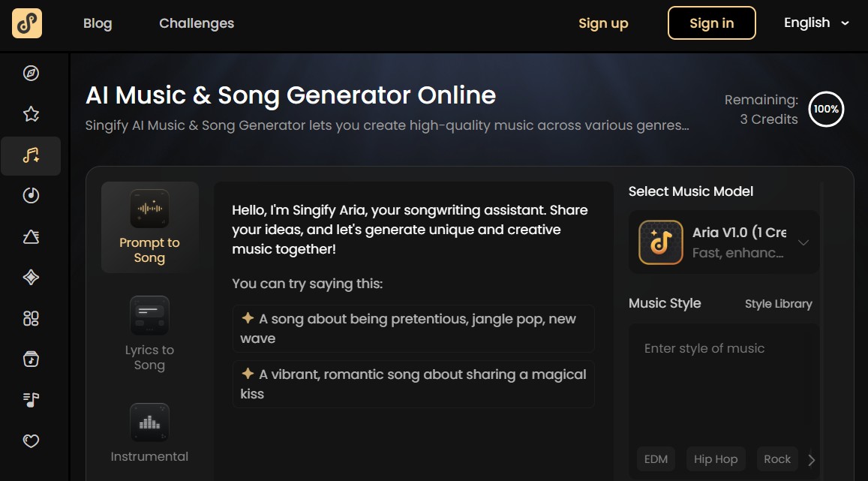Click the four-squares grid sidebar icon
Image resolution: width=868 pixels, height=481 pixels.
[x=31, y=318]
